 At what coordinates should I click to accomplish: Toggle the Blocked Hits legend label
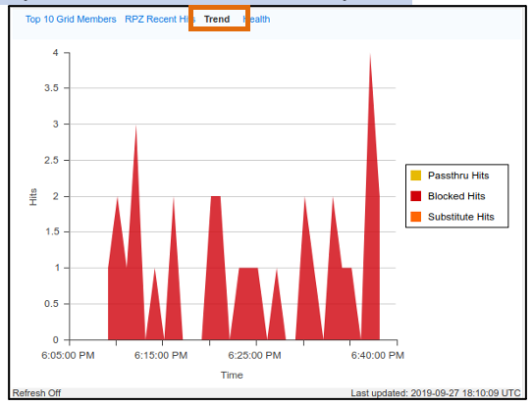tap(456, 196)
